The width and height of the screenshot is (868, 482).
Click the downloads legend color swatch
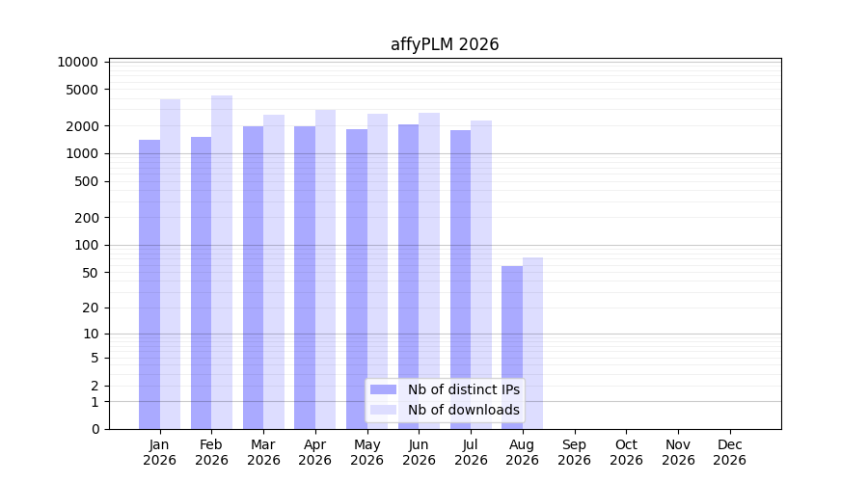tap(383, 410)
